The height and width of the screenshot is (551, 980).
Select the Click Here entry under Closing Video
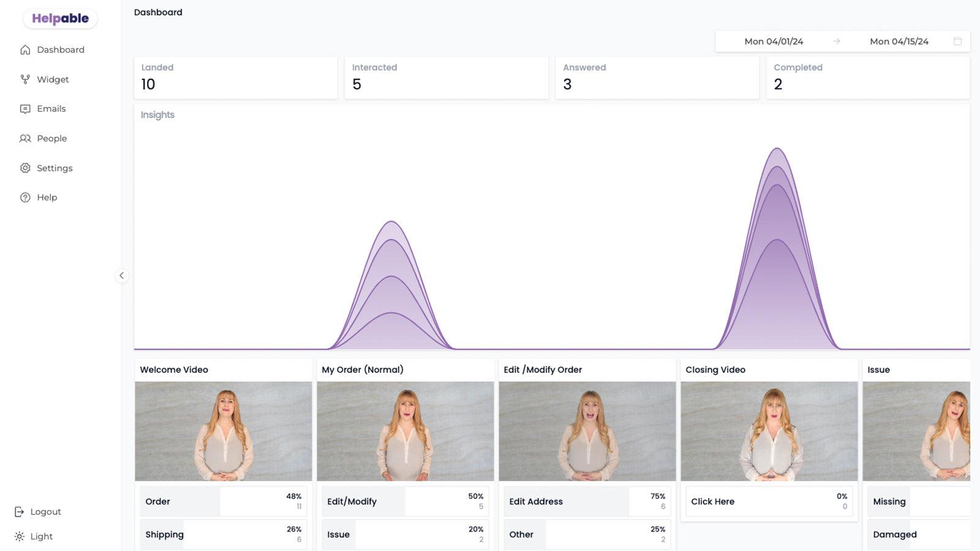[x=769, y=501]
